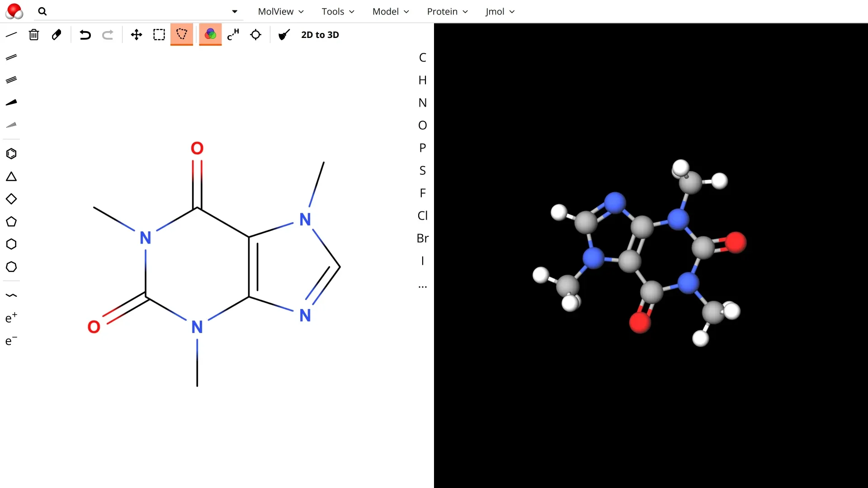868x488 pixels.
Task: Toggle implicit hydrogen display button
Action: pyautogui.click(x=233, y=35)
